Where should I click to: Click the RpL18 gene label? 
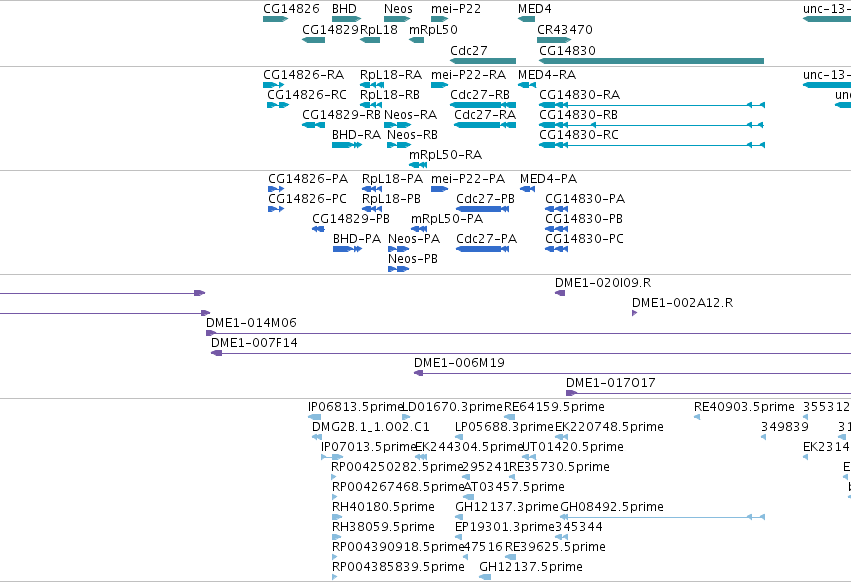[x=379, y=29]
